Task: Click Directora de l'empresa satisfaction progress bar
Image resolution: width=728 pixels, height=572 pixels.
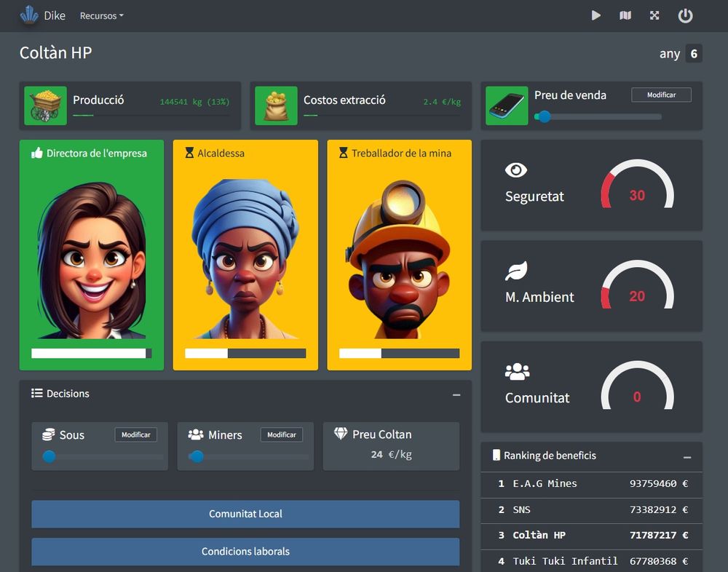Action: tap(92, 354)
